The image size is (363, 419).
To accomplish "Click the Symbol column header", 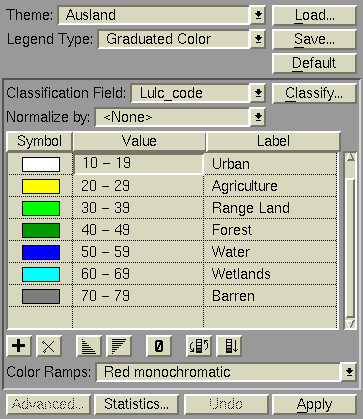I will tap(39, 141).
